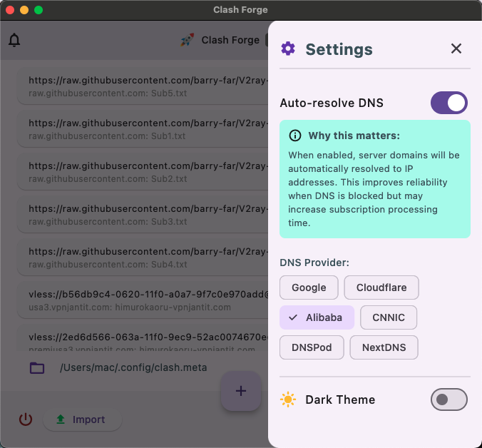The height and width of the screenshot is (448, 482).
Task: Click the purple Settings gear icon
Action: (x=288, y=49)
